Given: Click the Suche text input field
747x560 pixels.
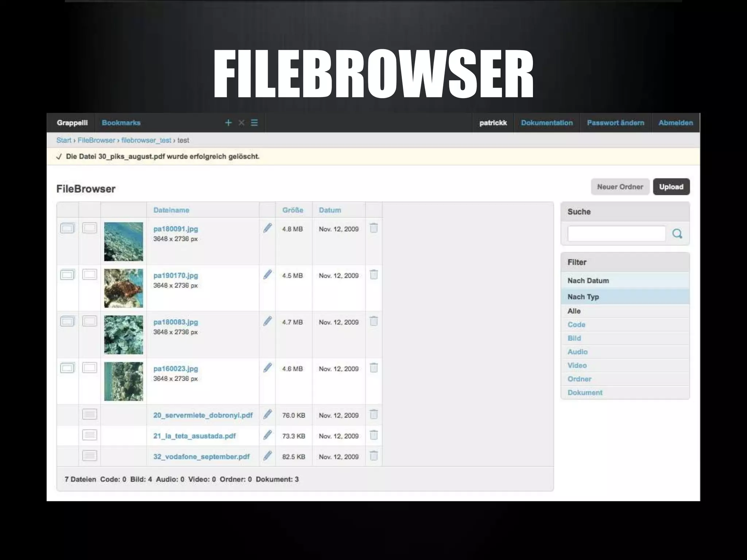Looking at the screenshot, I should click(616, 234).
